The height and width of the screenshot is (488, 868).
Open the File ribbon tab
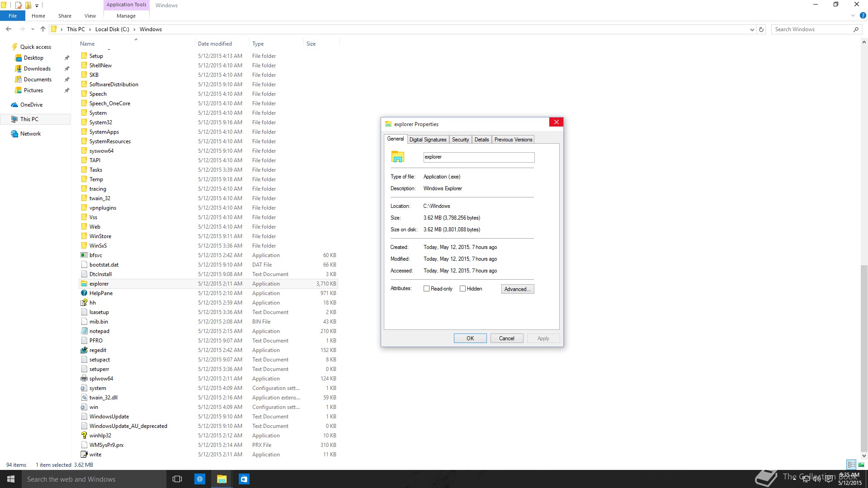click(13, 16)
